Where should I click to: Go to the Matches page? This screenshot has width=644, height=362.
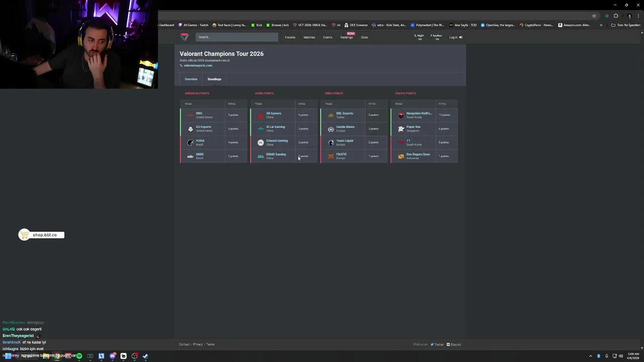309,37
